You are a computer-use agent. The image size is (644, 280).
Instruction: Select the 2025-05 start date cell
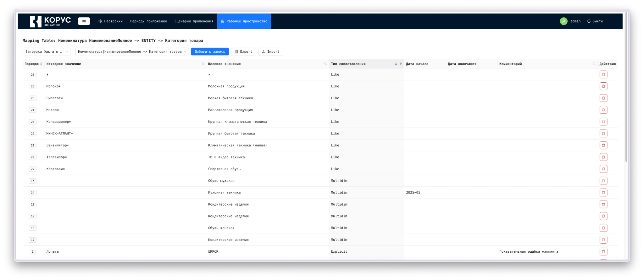[413, 193]
